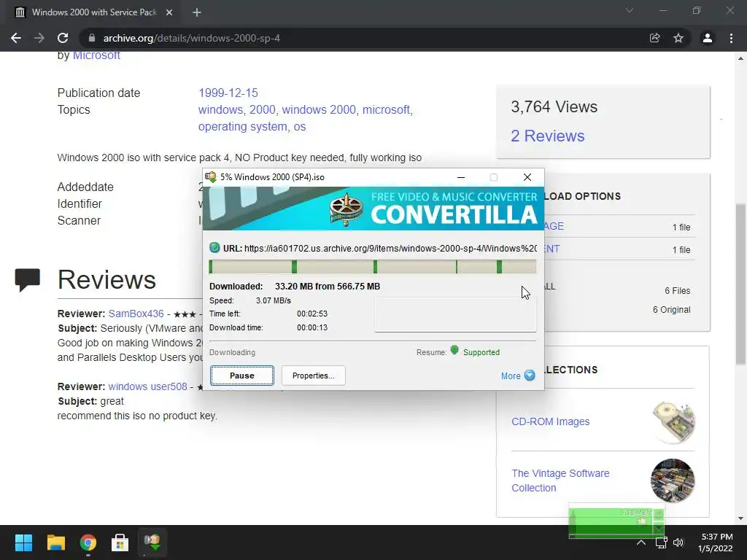The image size is (747, 560).
Task: Open download manager taskbar icon
Action: 152,542
